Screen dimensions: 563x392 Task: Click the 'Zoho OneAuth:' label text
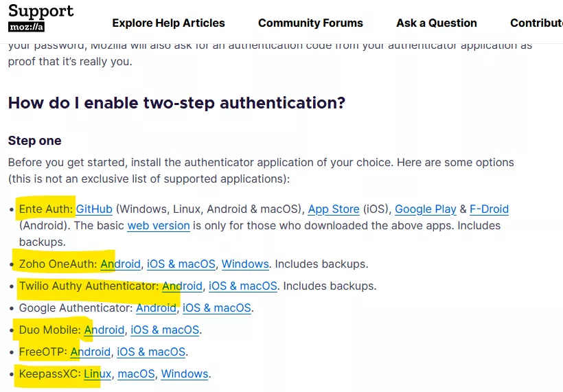tap(58, 264)
